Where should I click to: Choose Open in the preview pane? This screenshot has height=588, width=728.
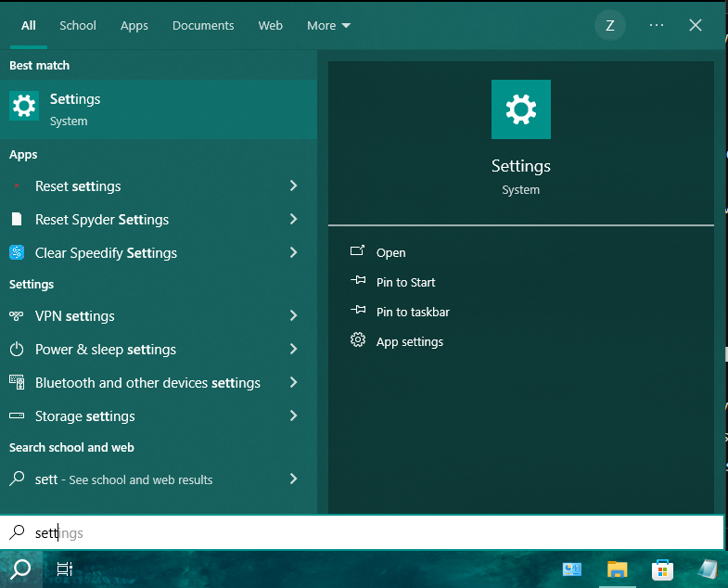pyautogui.click(x=390, y=252)
